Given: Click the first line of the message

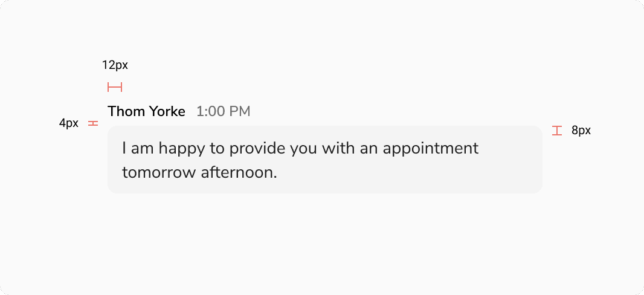Looking at the screenshot, I should point(300,148).
